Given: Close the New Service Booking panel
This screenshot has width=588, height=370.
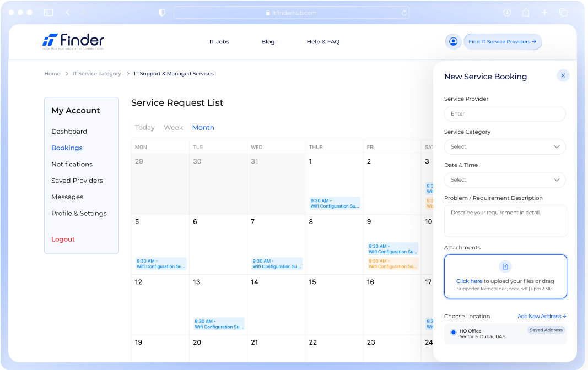Looking at the screenshot, I should pos(563,75).
